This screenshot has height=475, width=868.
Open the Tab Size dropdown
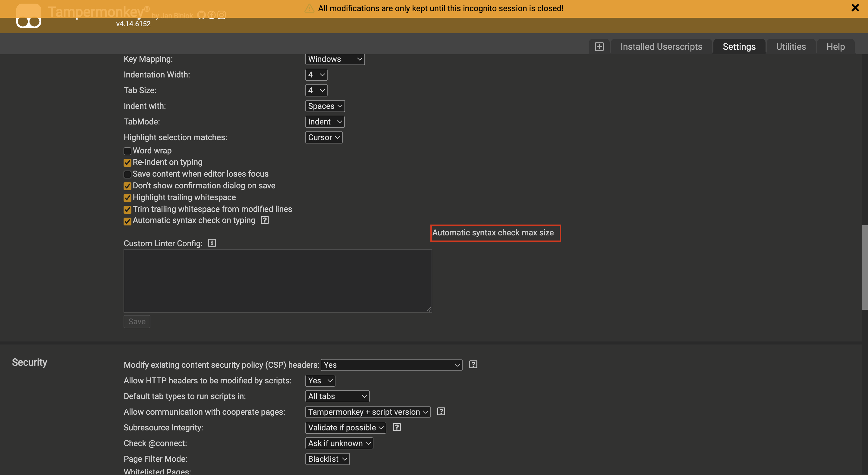click(316, 90)
